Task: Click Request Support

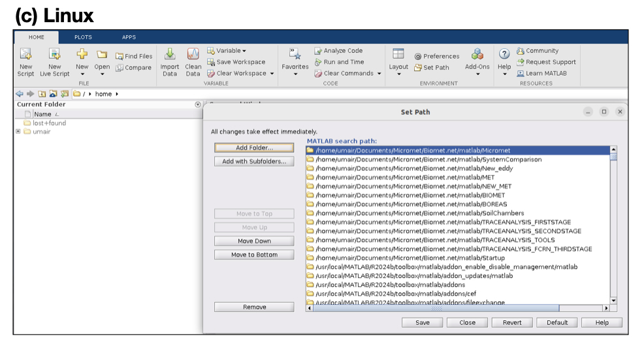Action: point(546,62)
